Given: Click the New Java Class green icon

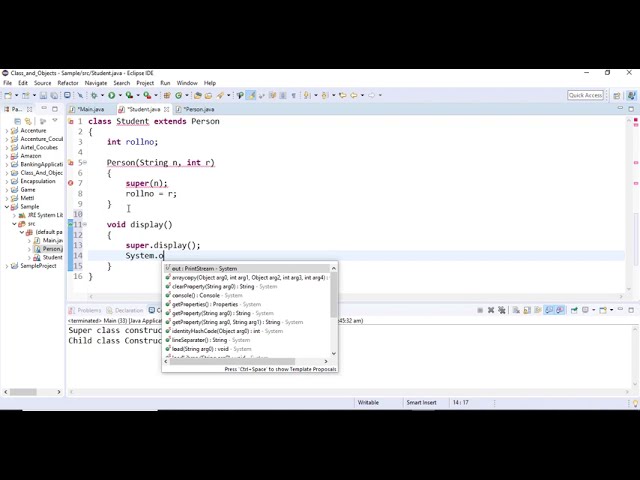Looking at the screenshot, I should pos(178,96).
